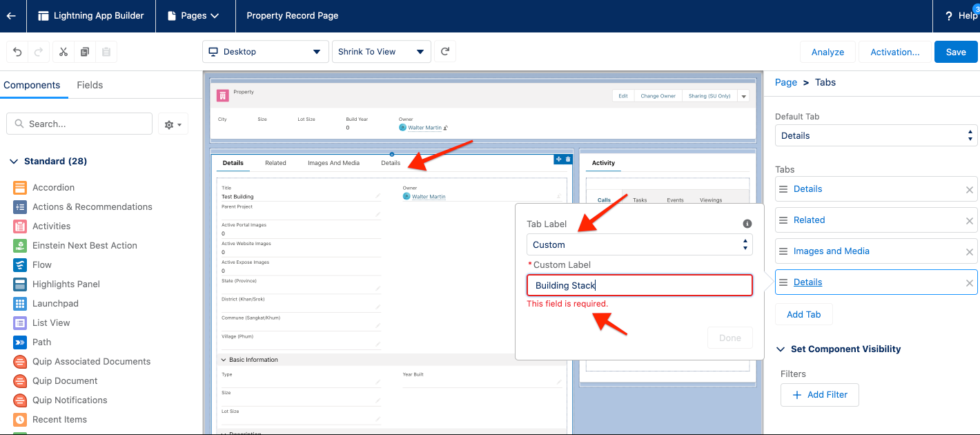Select the Related tab in the canvas
The width and height of the screenshot is (980, 435).
click(x=275, y=163)
